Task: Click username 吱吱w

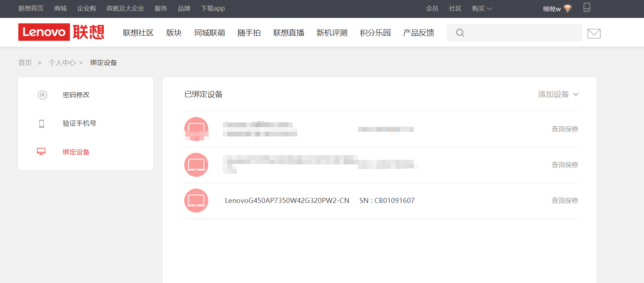Action: pyautogui.click(x=552, y=9)
